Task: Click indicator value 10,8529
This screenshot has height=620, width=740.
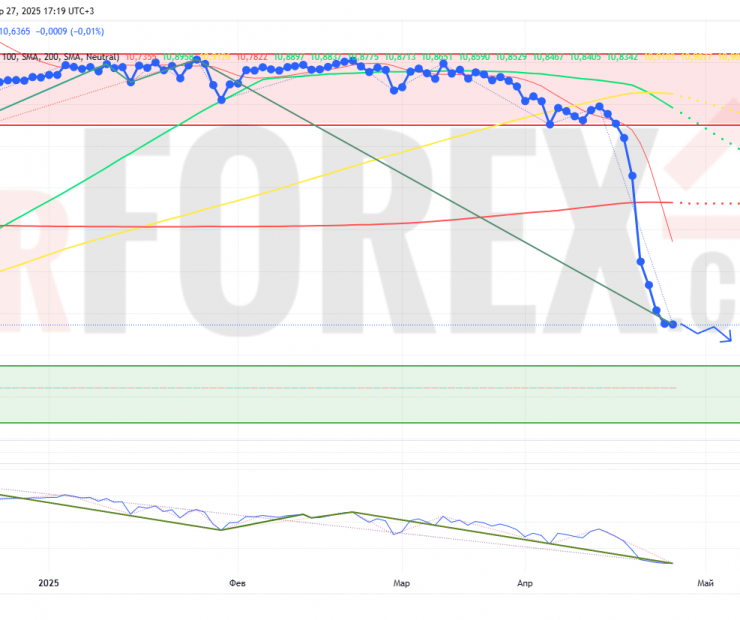Action: pyautogui.click(x=511, y=57)
